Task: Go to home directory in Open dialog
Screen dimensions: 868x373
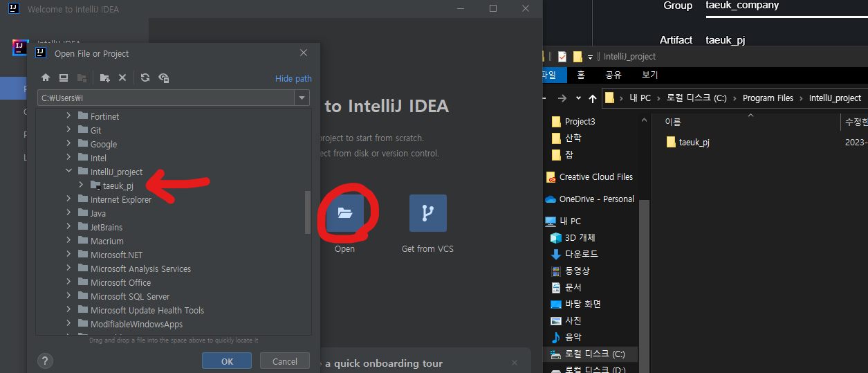Action: click(x=46, y=78)
